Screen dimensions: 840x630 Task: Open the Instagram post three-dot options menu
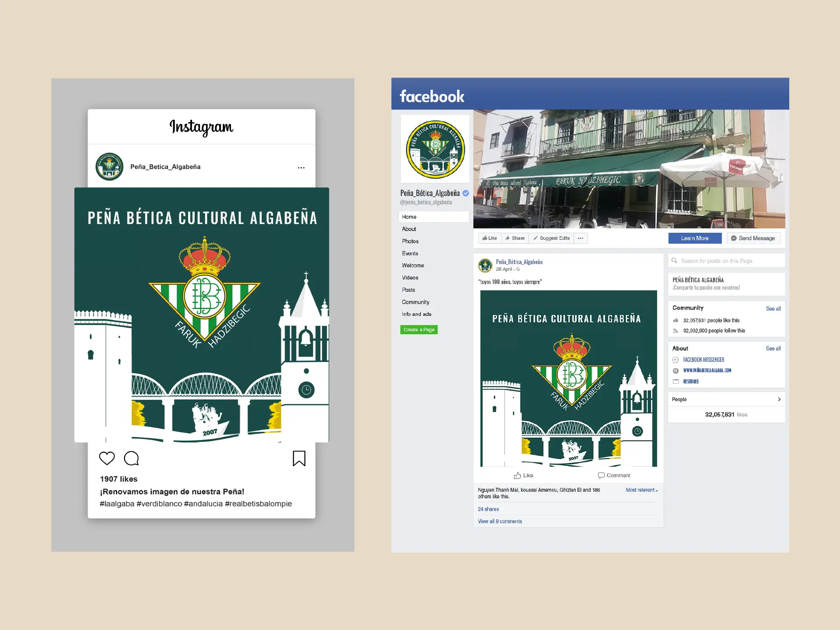pos(301,168)
